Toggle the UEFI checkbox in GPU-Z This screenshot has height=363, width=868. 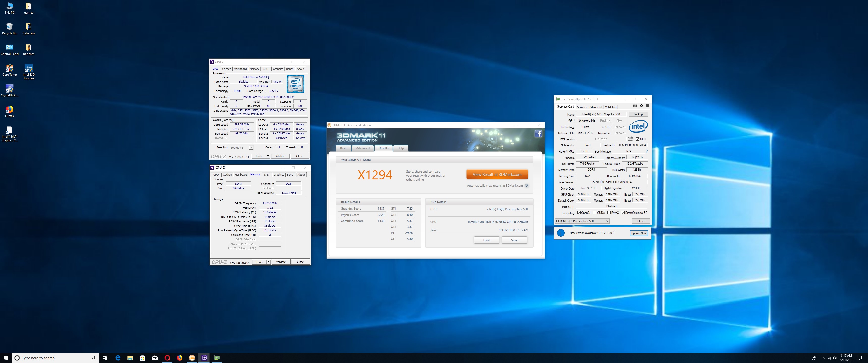coord(638,139)
